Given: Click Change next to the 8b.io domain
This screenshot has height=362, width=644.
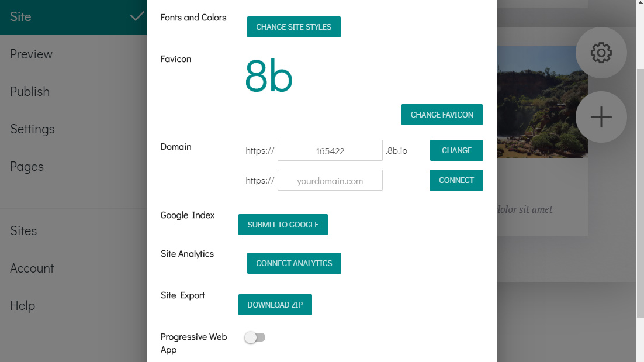Looking at the screenshot, I should click(x=456, y=150).
